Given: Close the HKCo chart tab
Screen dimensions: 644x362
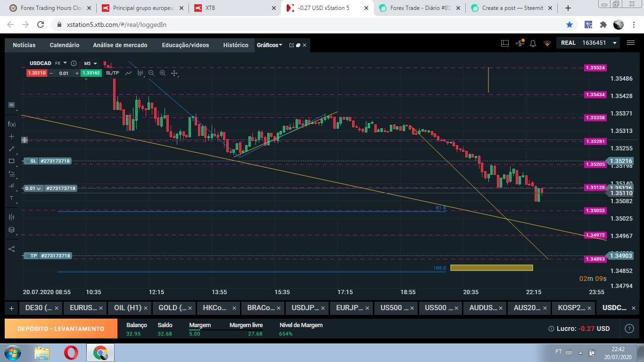Looking at the screenshot, I should [233, 308].
